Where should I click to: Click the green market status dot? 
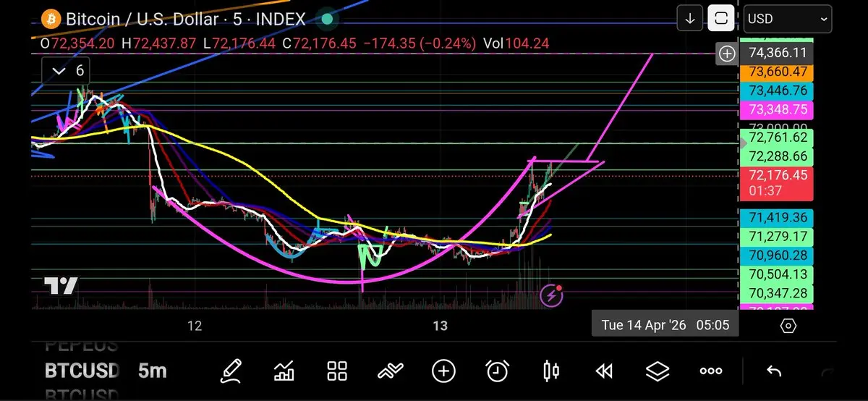point(327,19)
